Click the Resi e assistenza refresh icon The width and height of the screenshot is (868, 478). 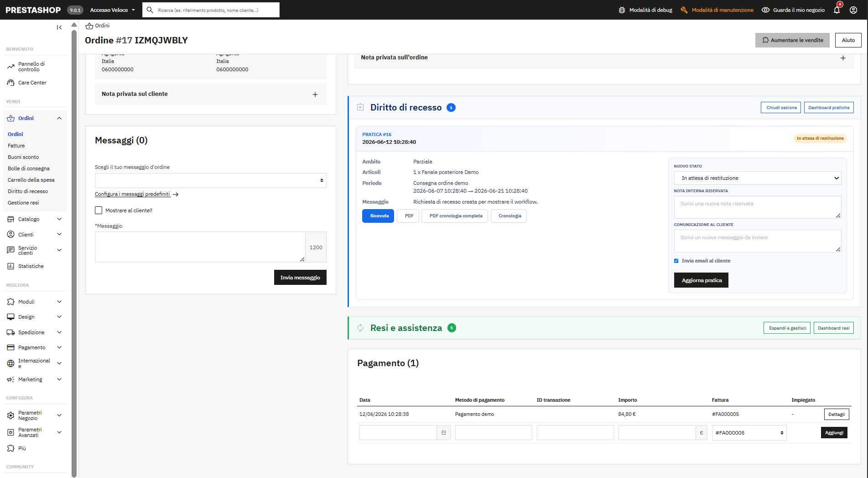(x=360, y=328)
